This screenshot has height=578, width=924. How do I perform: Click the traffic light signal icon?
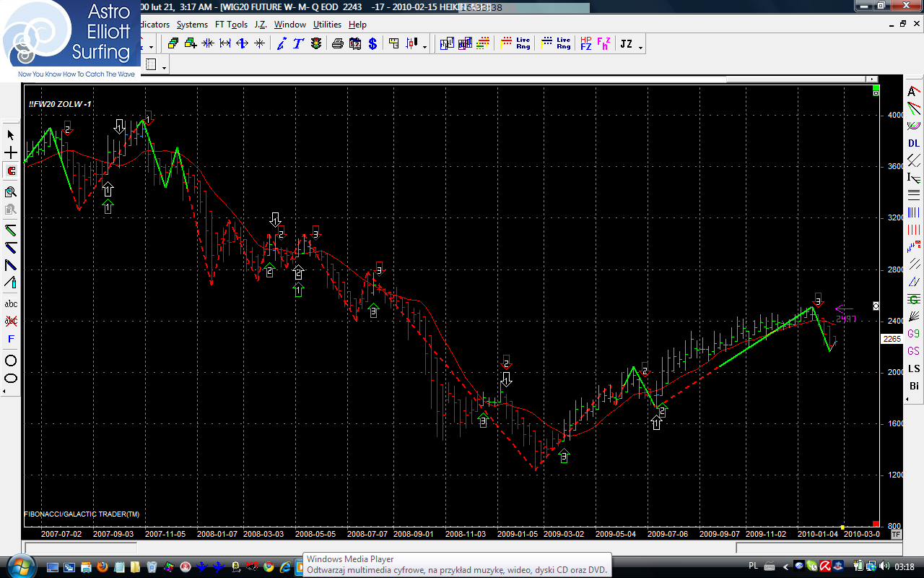[316, 43]
